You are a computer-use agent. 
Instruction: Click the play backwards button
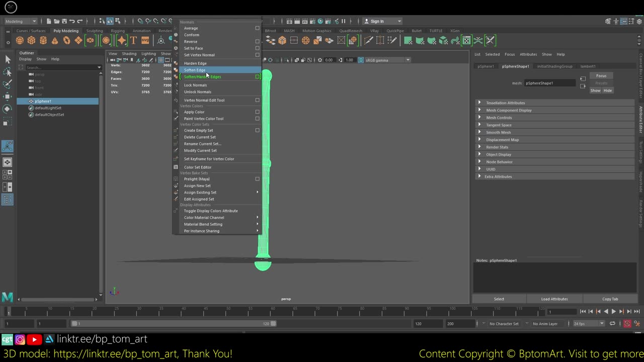coord(606,312)
